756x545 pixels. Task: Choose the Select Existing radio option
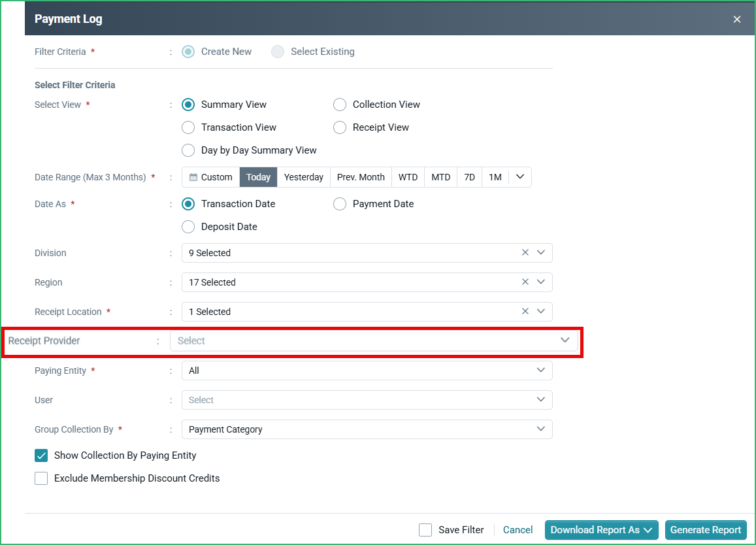pos(278,52)
